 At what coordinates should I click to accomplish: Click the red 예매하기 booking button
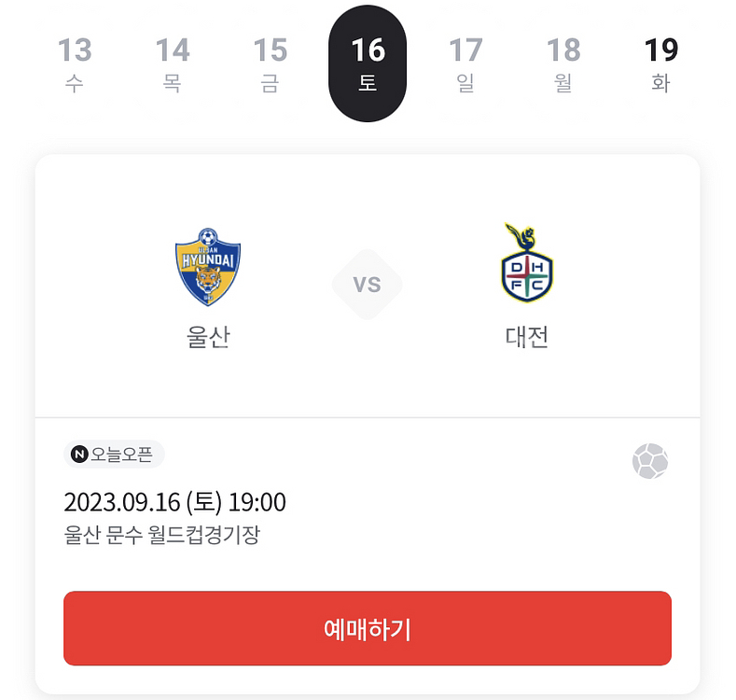pyautogui.click(x=368, y=628)
